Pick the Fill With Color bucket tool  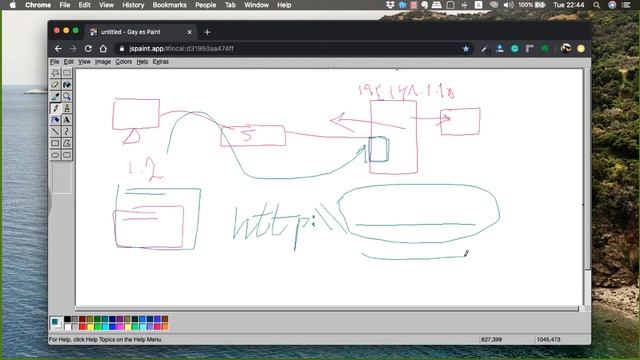67,84
